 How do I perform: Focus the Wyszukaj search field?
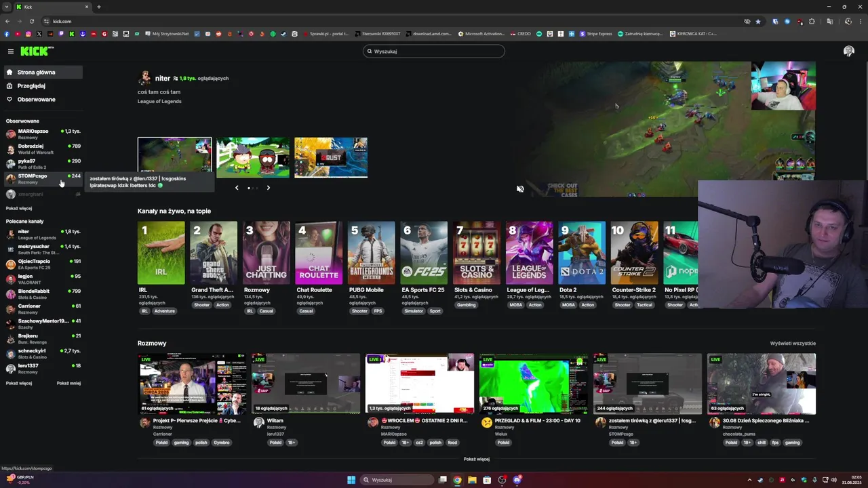pos(434,52)
